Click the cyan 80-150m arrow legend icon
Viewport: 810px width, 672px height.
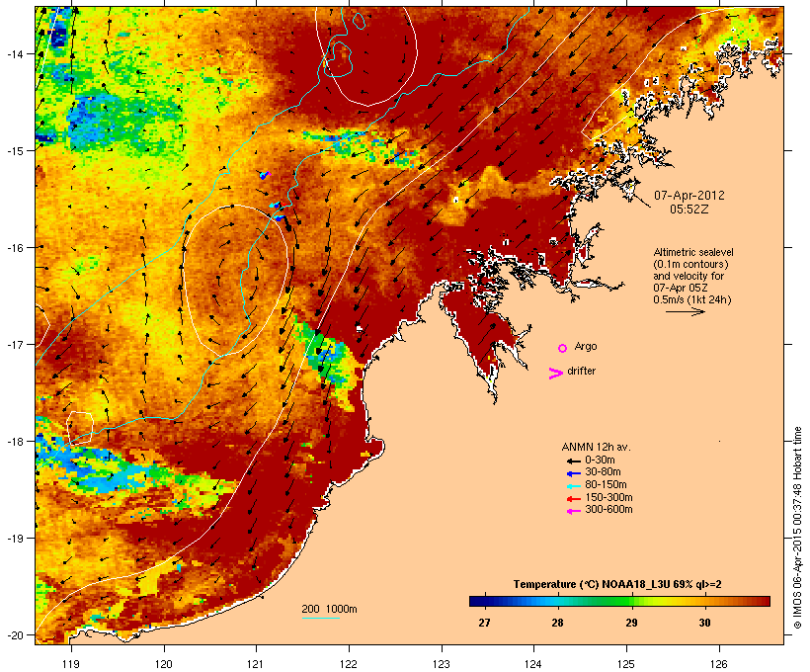point(573,486)
